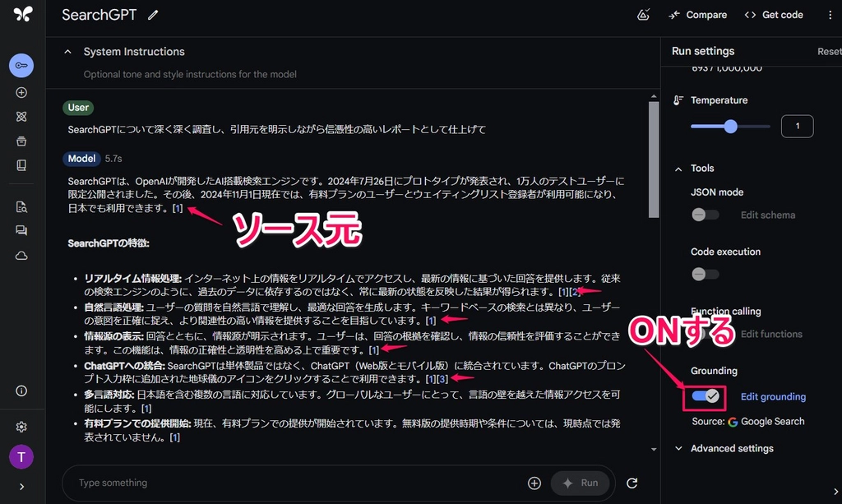This screenshot has width=842, height=504.
Task: Click the Model label chip
Action: click(x=81, y=159)
